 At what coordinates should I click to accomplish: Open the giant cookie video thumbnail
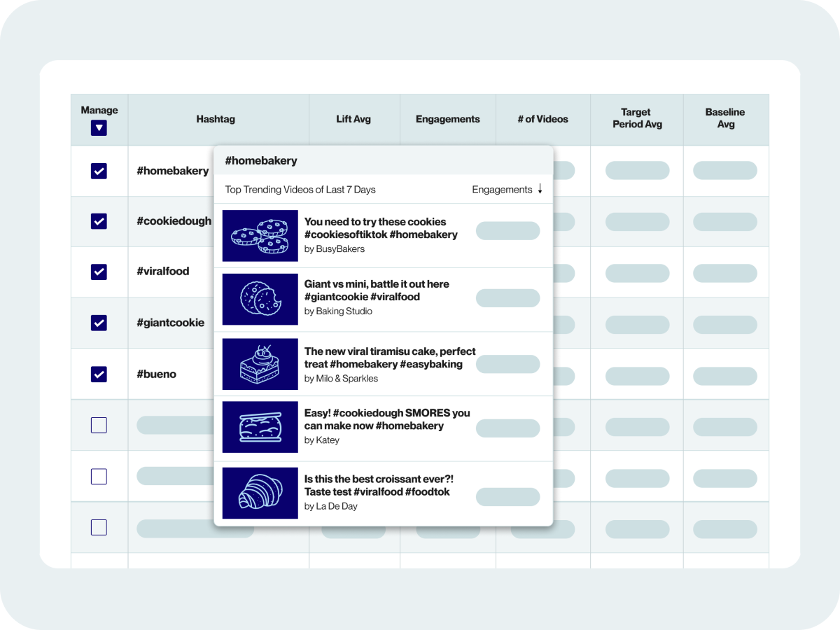pyautogui.click(x=260, y=299)
